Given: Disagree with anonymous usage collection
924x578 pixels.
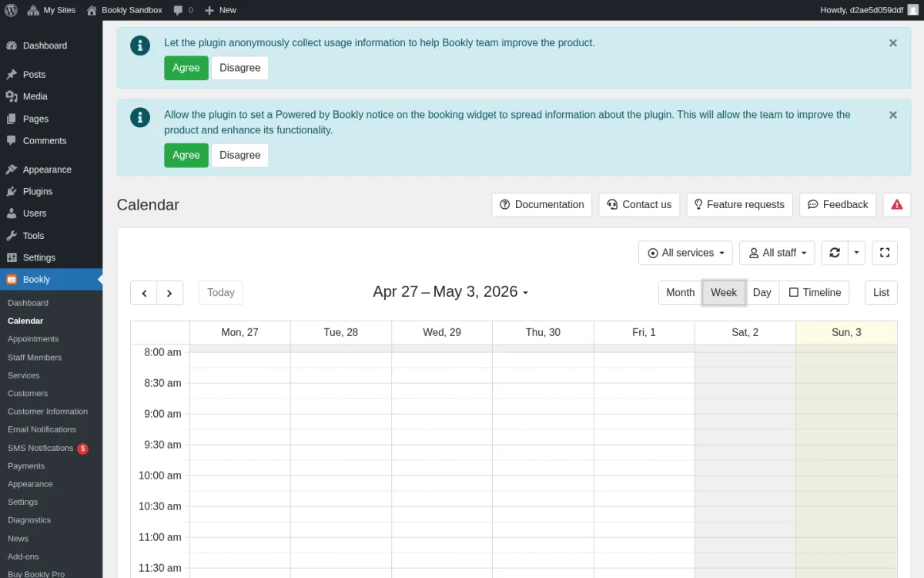Looking at the screenshot, I should (x=240, y=68).
